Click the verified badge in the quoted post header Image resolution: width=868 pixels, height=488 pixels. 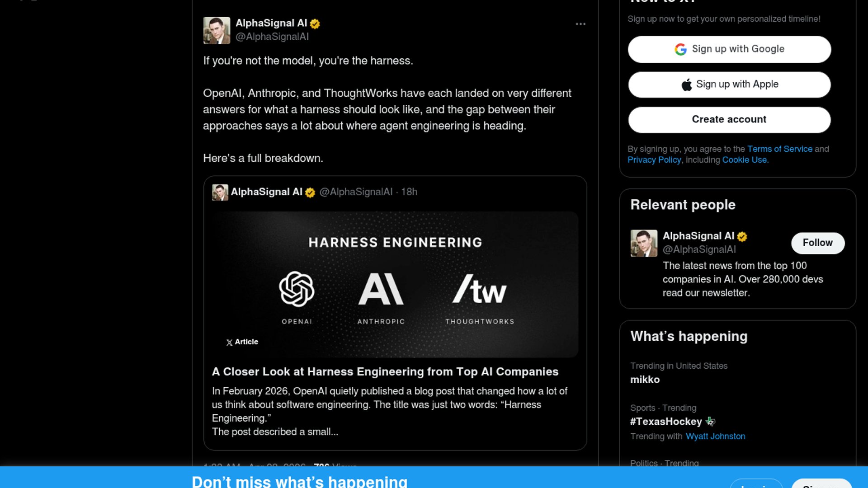[310, 192]
